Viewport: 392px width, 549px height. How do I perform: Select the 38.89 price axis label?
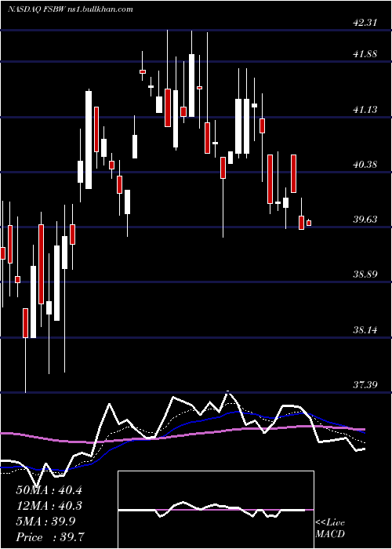pos(365,274)
